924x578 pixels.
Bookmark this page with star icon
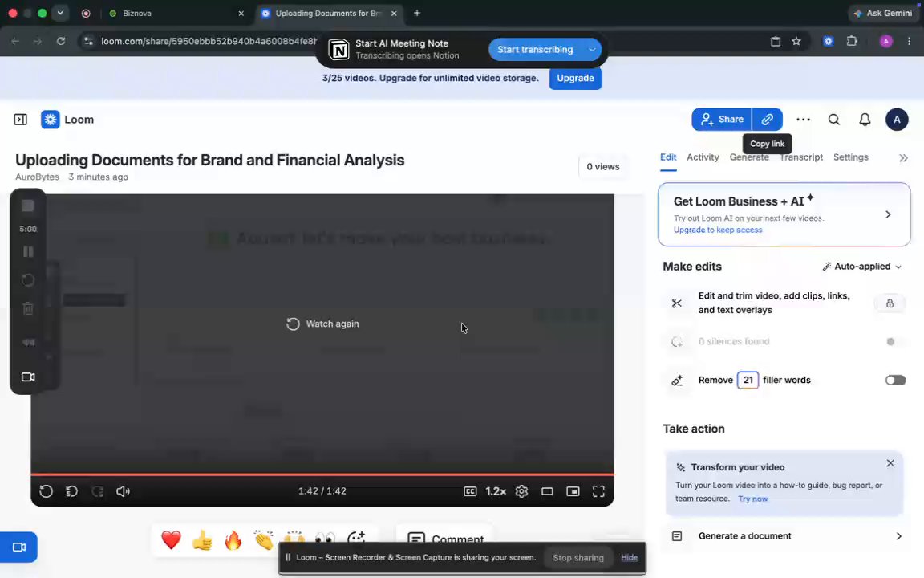pos(796,41)
